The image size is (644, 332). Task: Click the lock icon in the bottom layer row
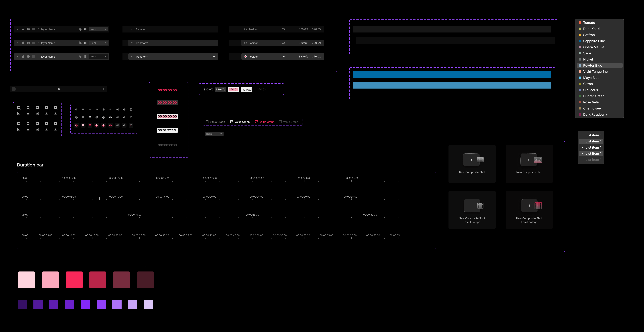tap(23, 57)
